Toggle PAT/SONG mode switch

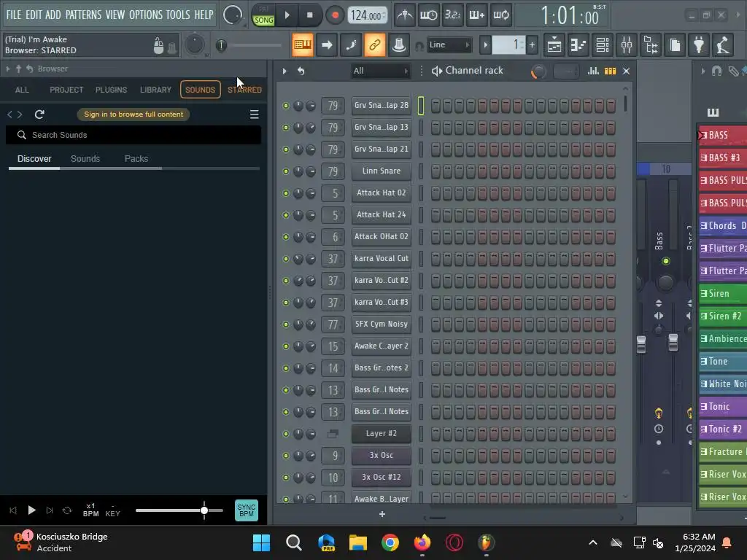pos(263,15)
